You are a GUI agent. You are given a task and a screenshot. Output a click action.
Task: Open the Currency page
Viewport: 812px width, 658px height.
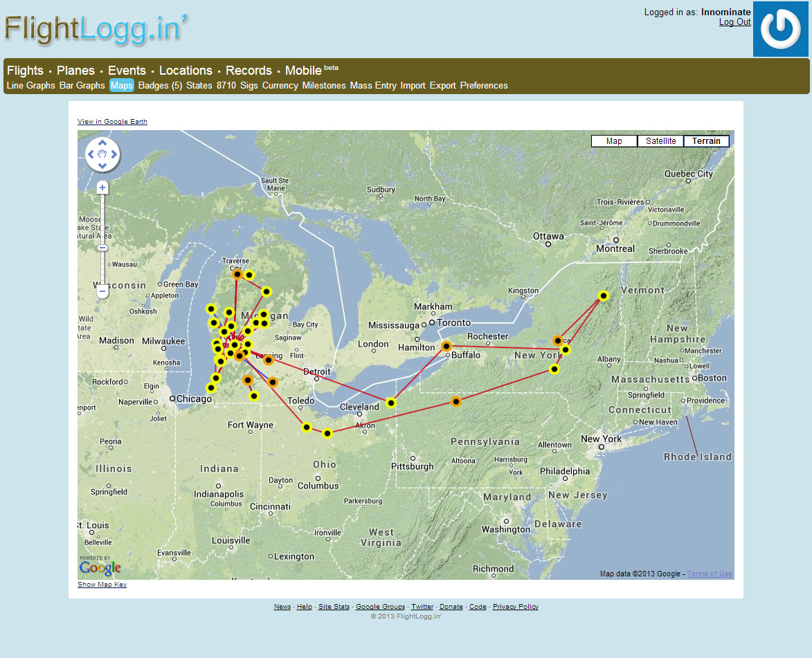click(x=280, y=85)
